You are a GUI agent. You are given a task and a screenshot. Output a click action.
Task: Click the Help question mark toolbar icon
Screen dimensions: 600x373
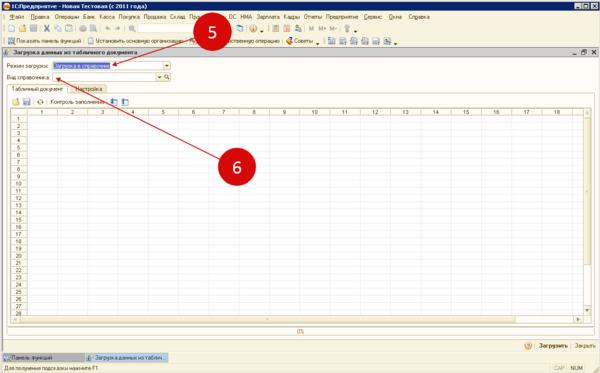[253, 29]
